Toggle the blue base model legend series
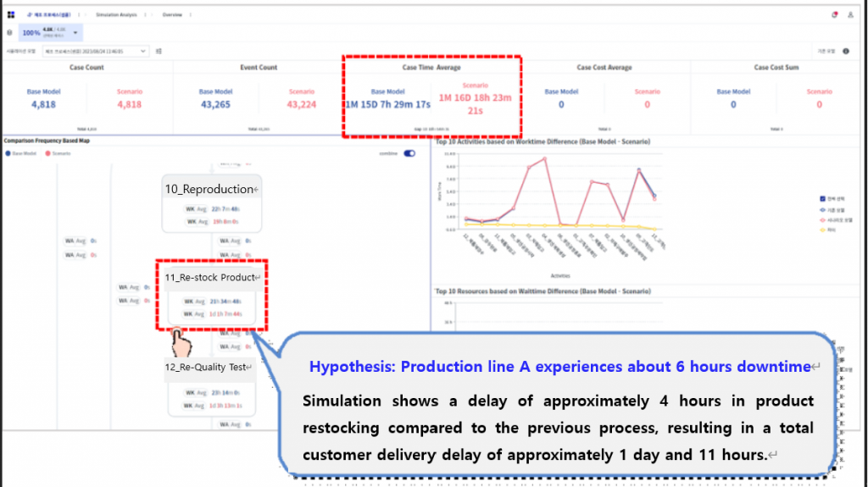This screenshot has height=487, width=868. 821,208
